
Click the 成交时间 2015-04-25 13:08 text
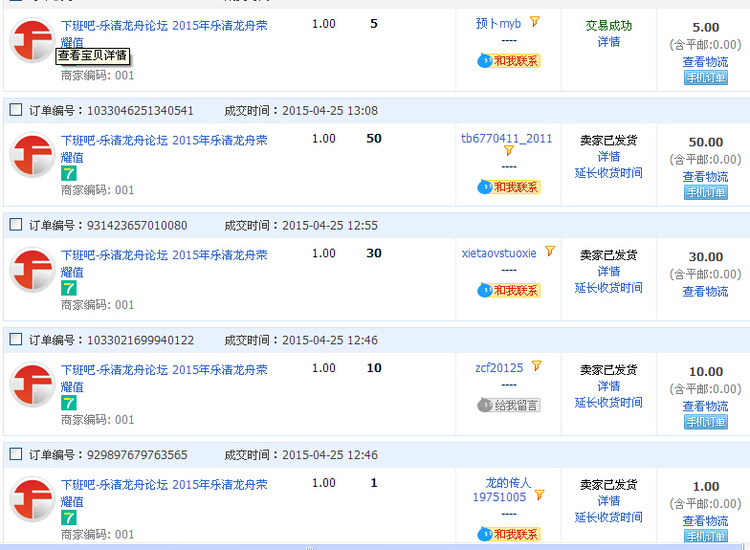[x=301, y=110]
